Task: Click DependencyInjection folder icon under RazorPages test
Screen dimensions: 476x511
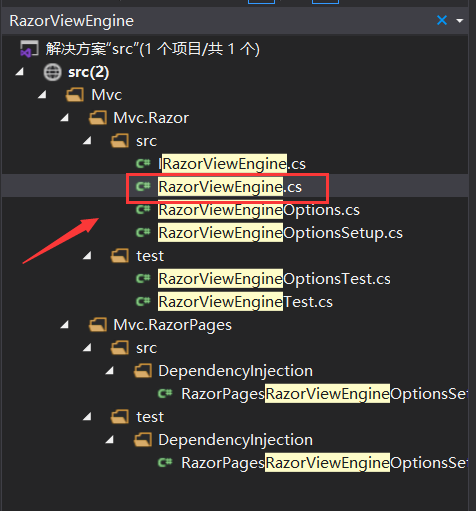Action: coord(143,440)
